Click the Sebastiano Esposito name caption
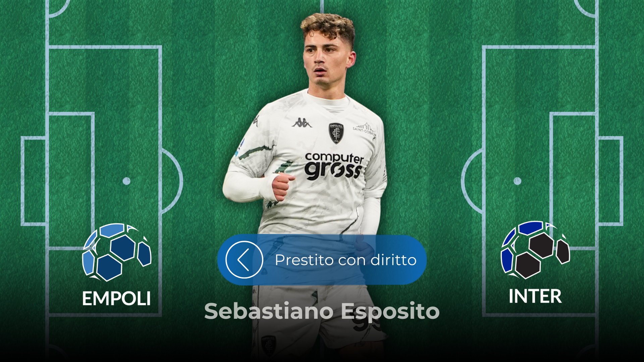The height and width of the screenshot is (362, 644). point(322,311)
